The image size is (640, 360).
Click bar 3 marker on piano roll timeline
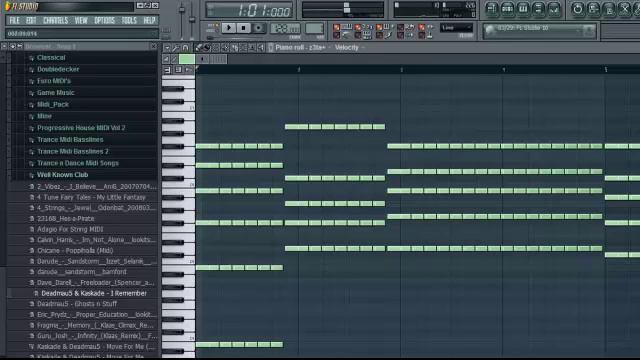click(401, 70)
